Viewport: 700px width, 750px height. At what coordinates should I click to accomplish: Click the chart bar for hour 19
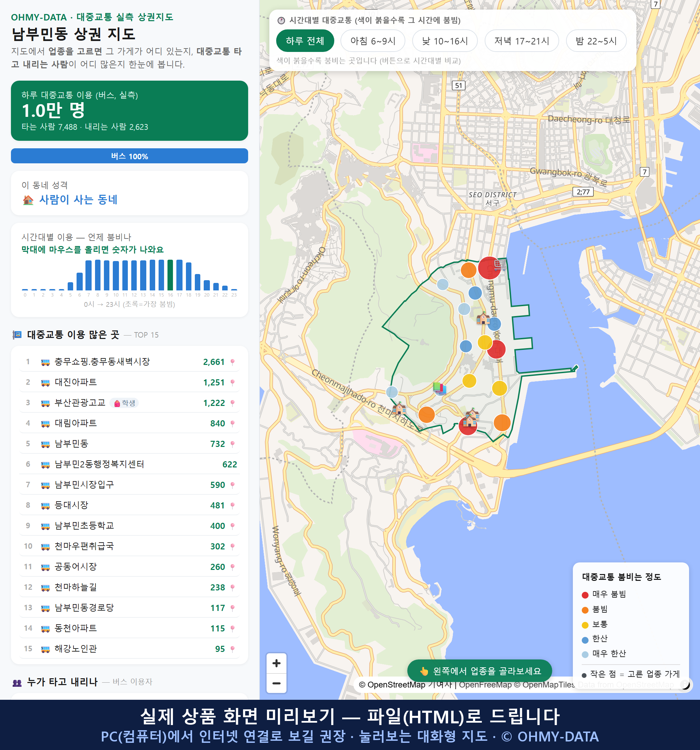click(197, 282)
